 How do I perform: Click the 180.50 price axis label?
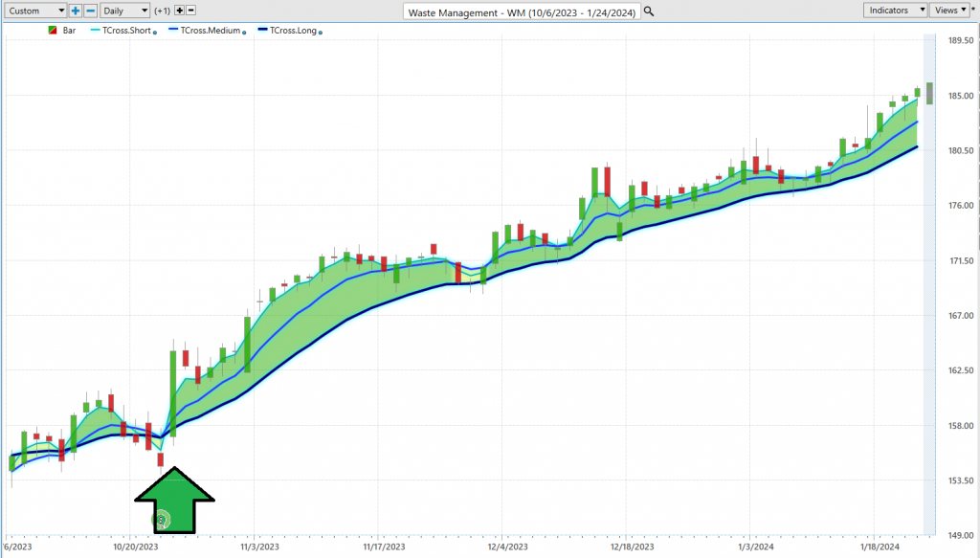[961, 150]
